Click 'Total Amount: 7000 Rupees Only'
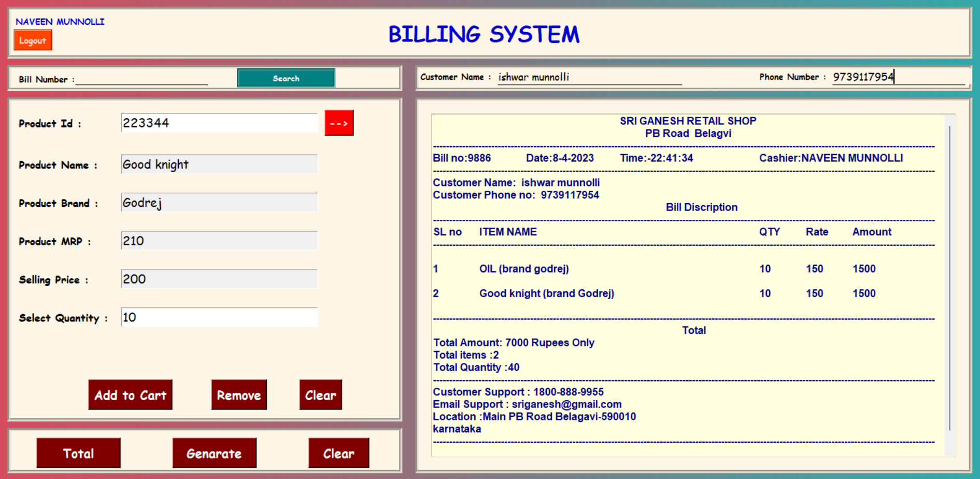The height and width of the screenshot is (479, 980). pos(514,343)
